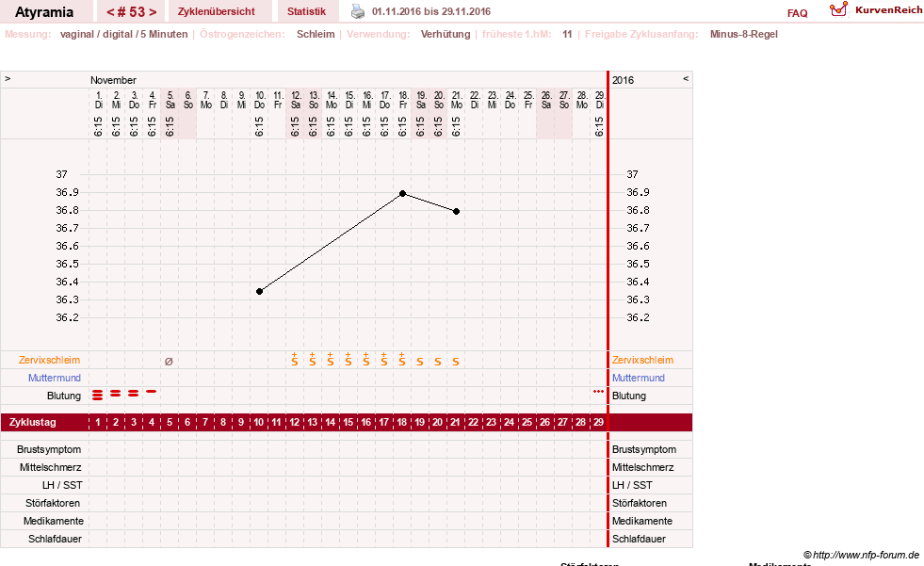
Task: Click the Schleim estrogen sign value
Action: point(316,34)
